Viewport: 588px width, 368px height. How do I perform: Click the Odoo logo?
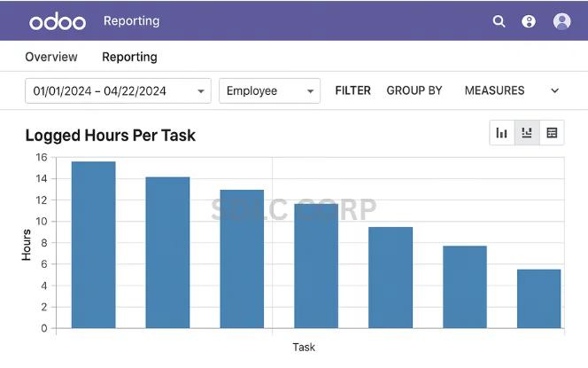tap(58, 21)
